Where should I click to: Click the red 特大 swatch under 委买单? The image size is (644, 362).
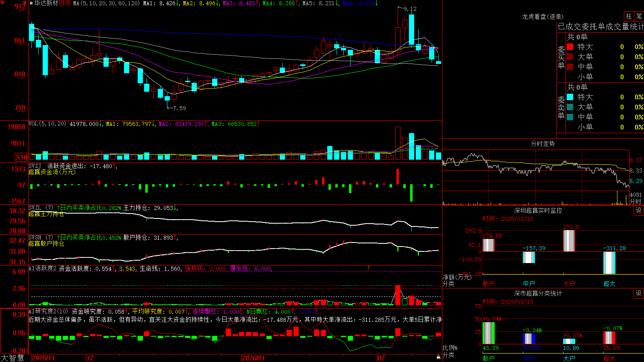(x=570, y=47)
